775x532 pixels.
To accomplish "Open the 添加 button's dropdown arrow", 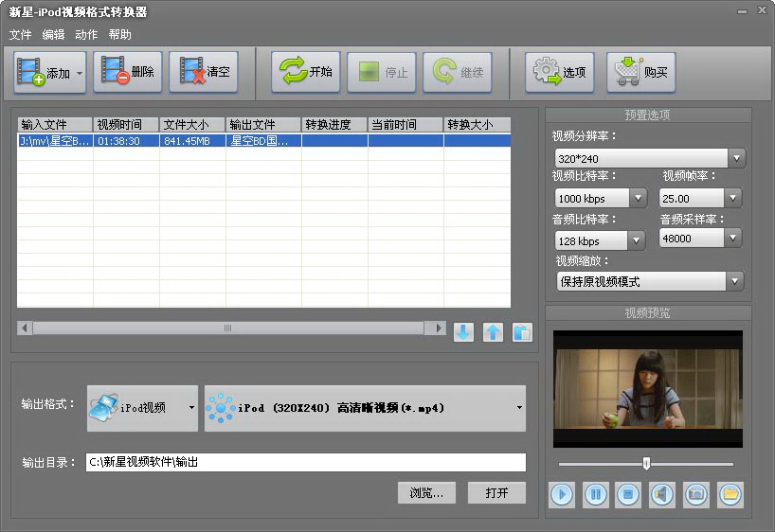I will 80,73.
